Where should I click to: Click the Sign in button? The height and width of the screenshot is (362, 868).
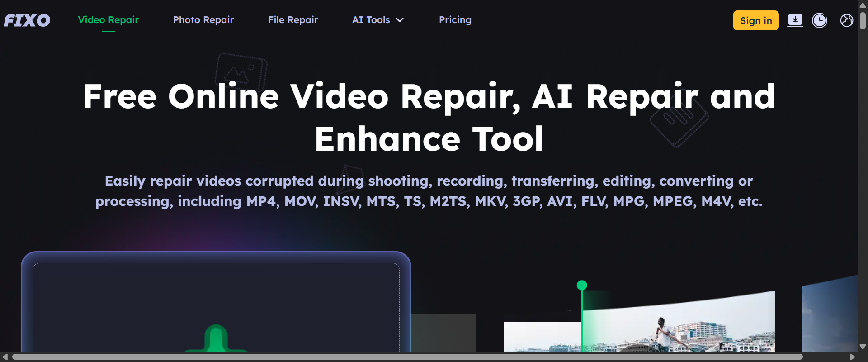pyautogui.click(x=756, y=20)
